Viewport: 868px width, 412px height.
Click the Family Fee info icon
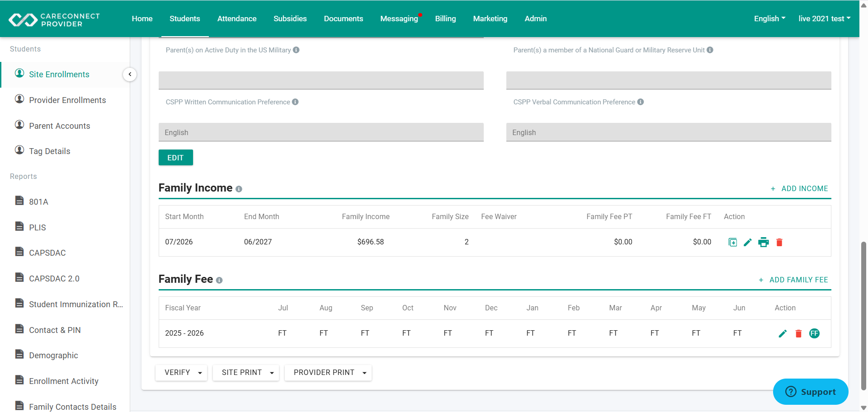click(219, 281)
